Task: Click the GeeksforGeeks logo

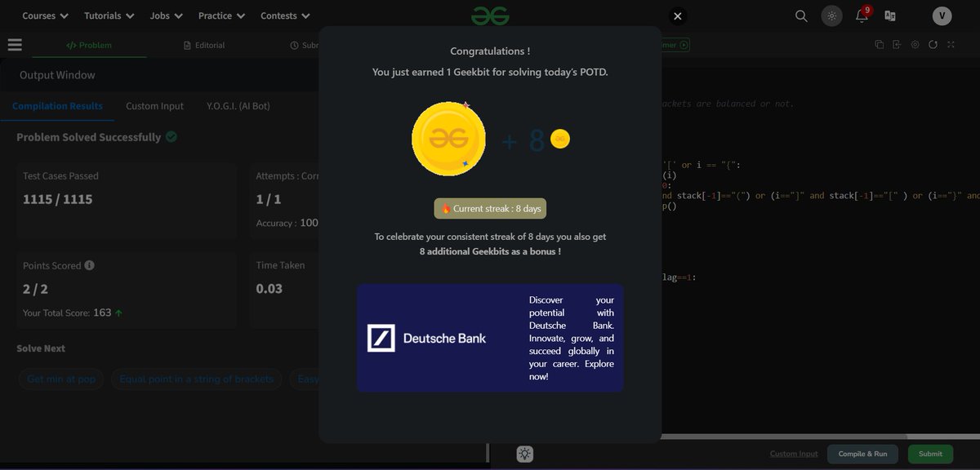Action: coord(490,15)
